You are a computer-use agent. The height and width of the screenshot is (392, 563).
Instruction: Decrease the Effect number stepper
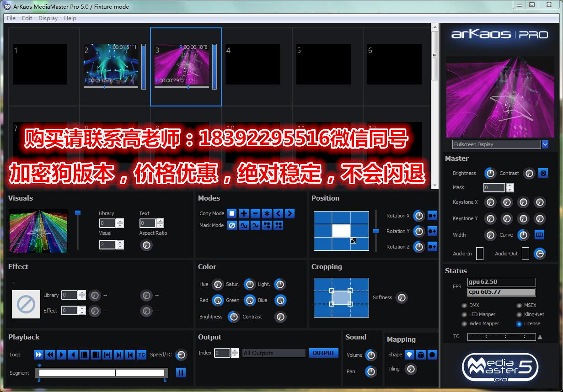click(82, 313)
